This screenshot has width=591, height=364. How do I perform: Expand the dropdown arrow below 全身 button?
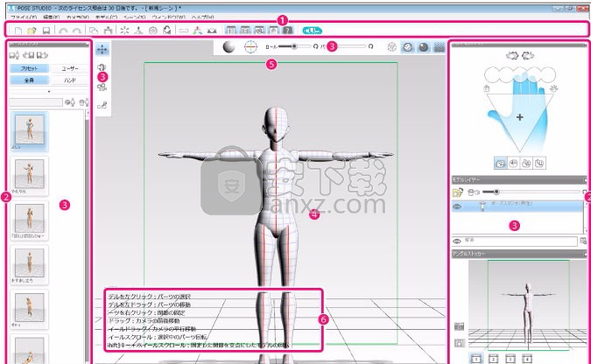click(x=47, y=90)
